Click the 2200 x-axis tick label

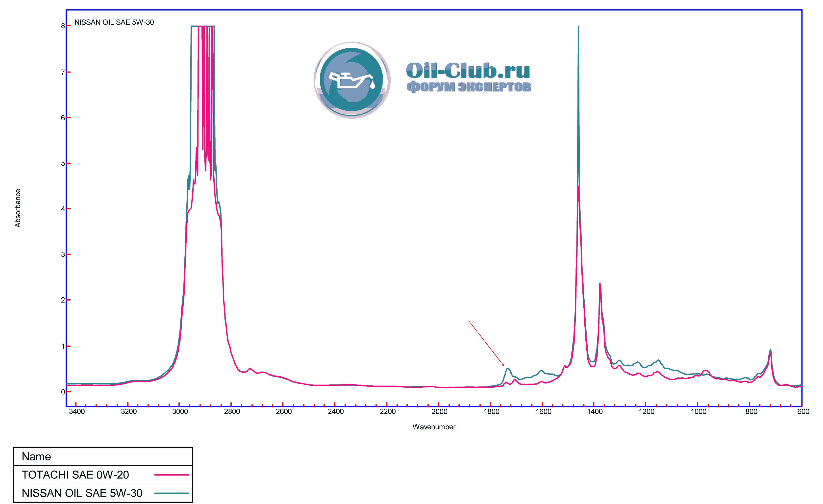[388, 411]
